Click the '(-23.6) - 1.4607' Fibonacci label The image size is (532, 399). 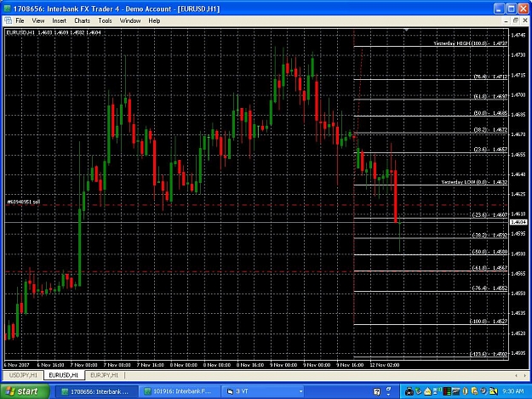pos(489,215)
